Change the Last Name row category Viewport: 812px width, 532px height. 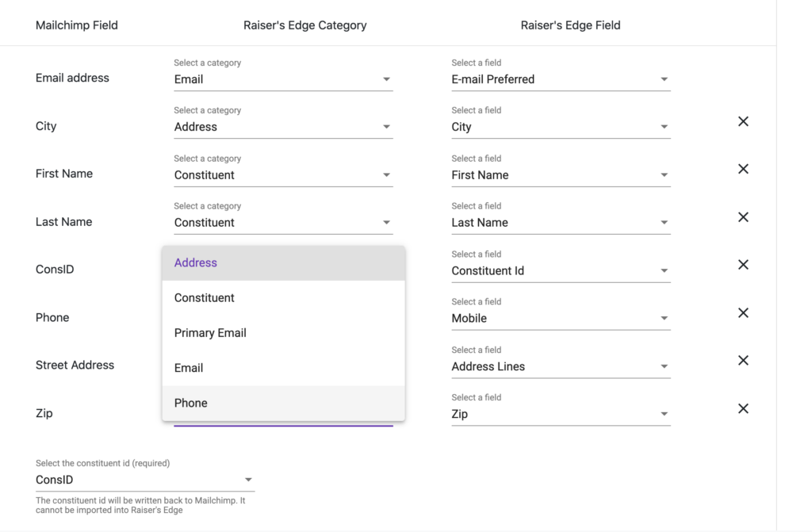(x=283, y=223)
